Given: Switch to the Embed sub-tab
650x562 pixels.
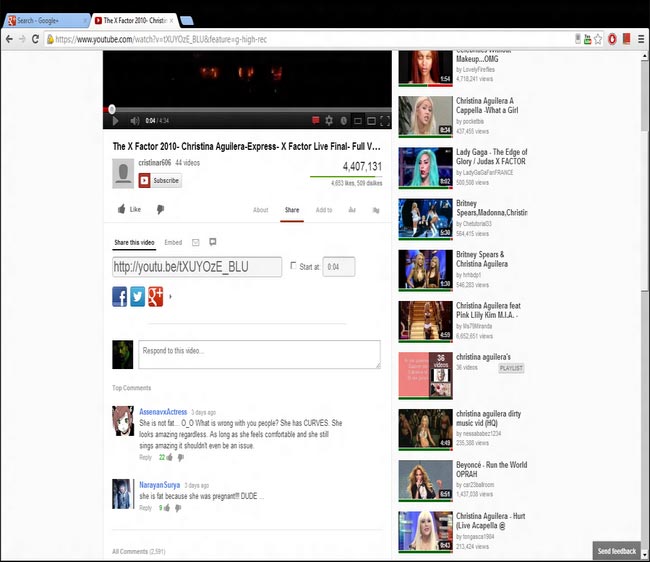Looking at the screenshot, I should (x=173, y=242).
